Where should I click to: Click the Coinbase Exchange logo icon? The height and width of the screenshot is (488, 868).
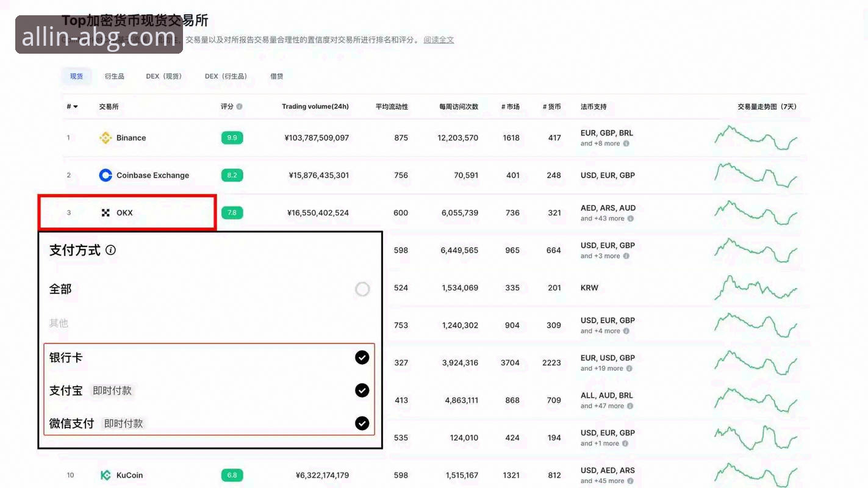click(x=106, y=175)
